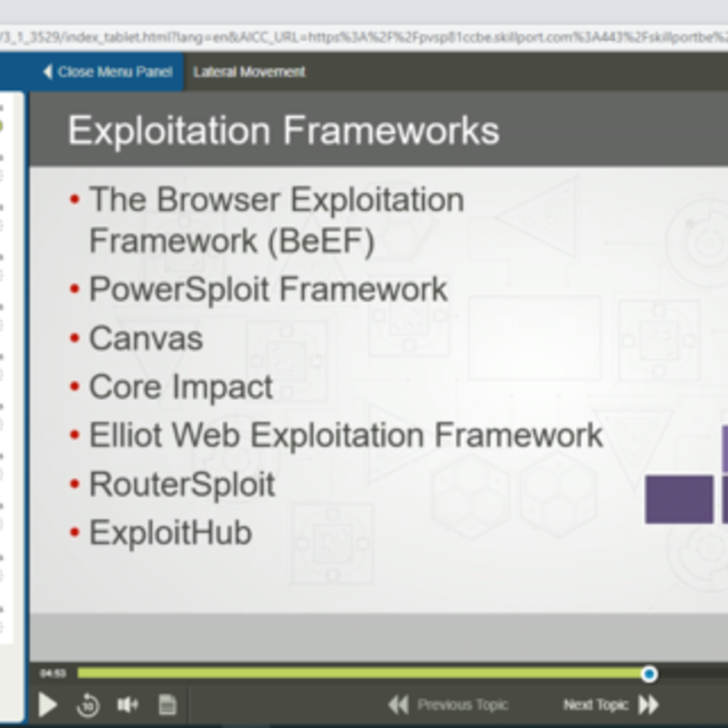This screenshot has height=728, width=728.
Task: Click the video progress slider handle
Action: point(649,673)
